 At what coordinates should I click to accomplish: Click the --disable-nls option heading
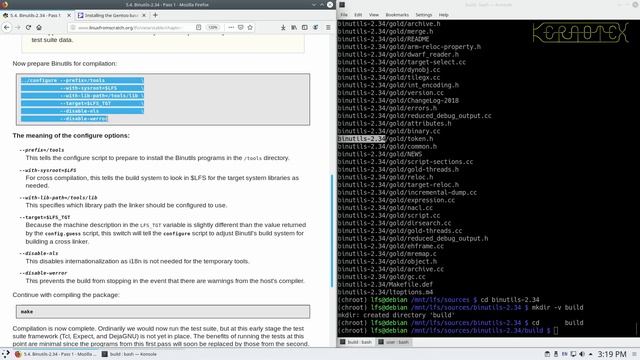tap(39, 253)
